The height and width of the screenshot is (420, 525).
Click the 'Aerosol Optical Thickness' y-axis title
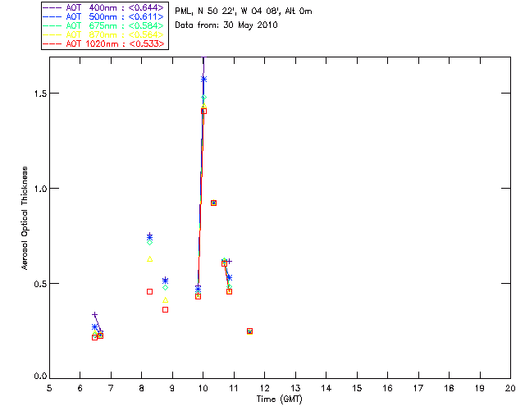pos(25,218)
